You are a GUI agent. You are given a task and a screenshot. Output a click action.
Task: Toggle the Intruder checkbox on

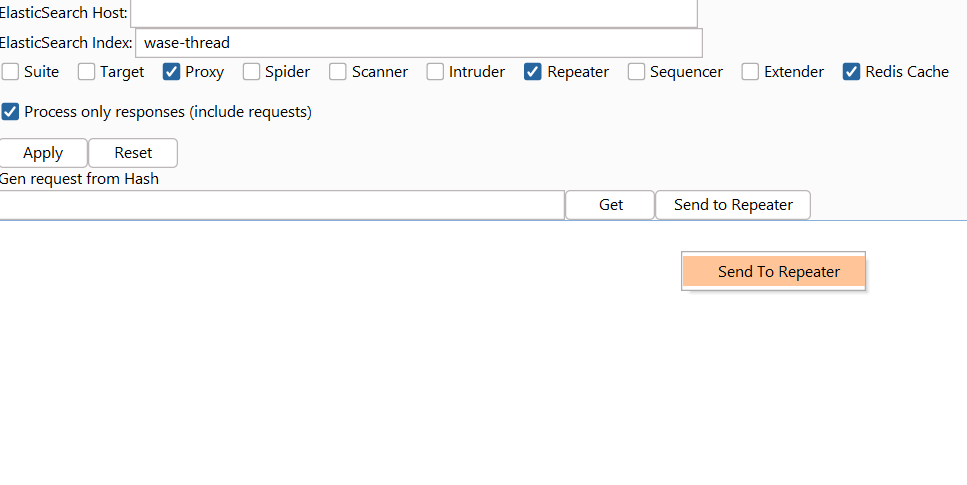point(435,72)
